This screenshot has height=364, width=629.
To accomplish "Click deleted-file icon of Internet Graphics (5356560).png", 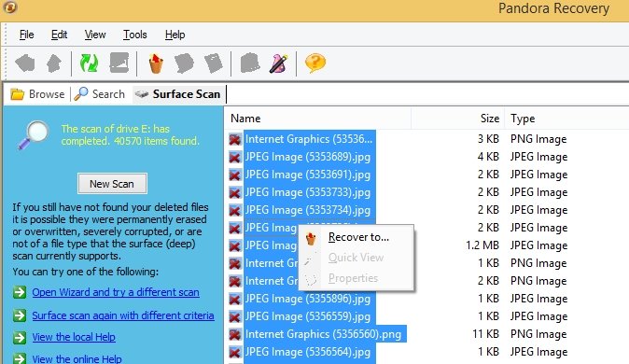I will (235, 334).
